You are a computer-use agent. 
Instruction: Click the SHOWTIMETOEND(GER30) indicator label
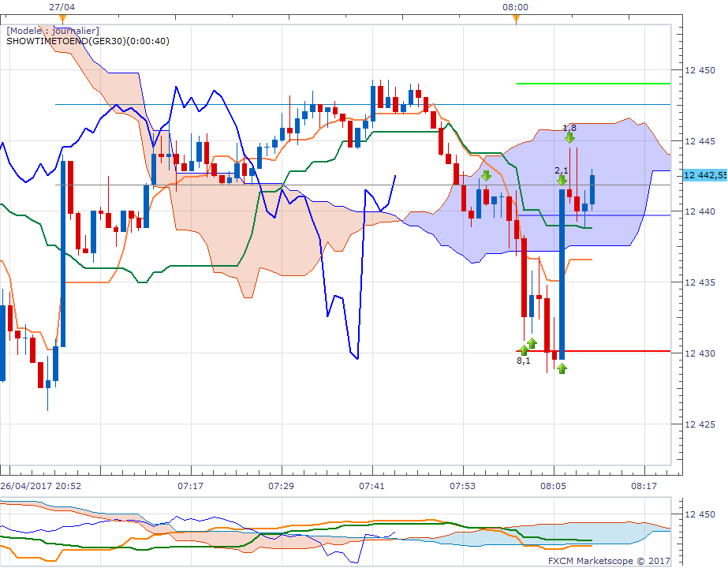88,41
